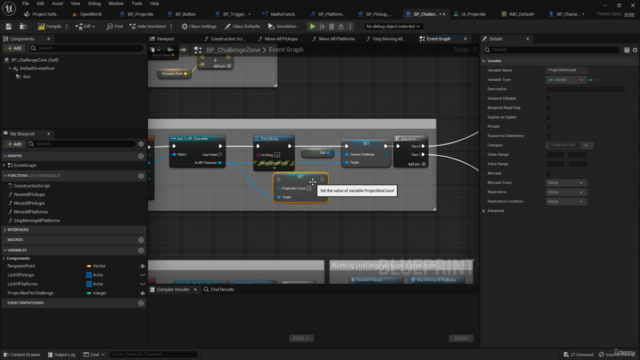
Task: Collapse the Functions section
Action: coord(5,176)
